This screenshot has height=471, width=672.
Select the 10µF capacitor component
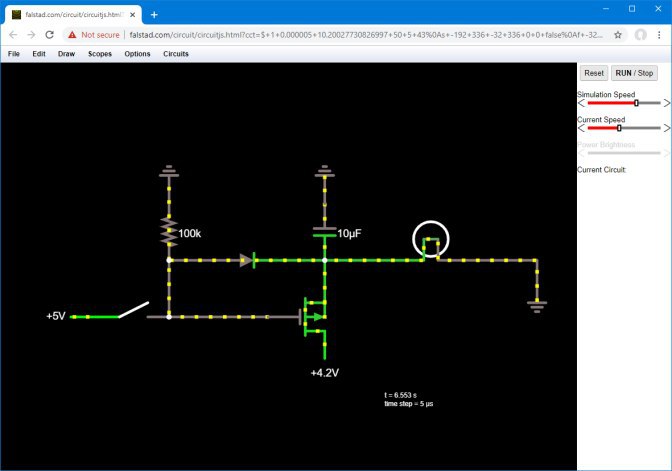point(324,232)
